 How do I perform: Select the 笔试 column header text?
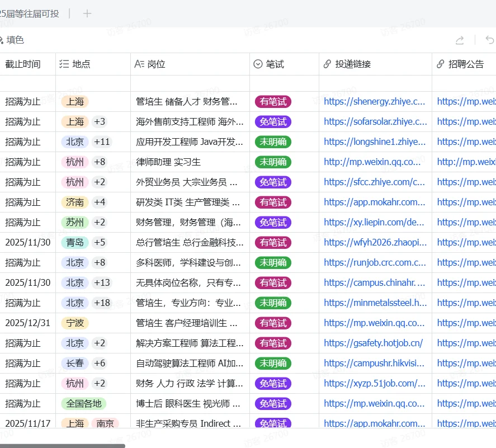[275, 64]
